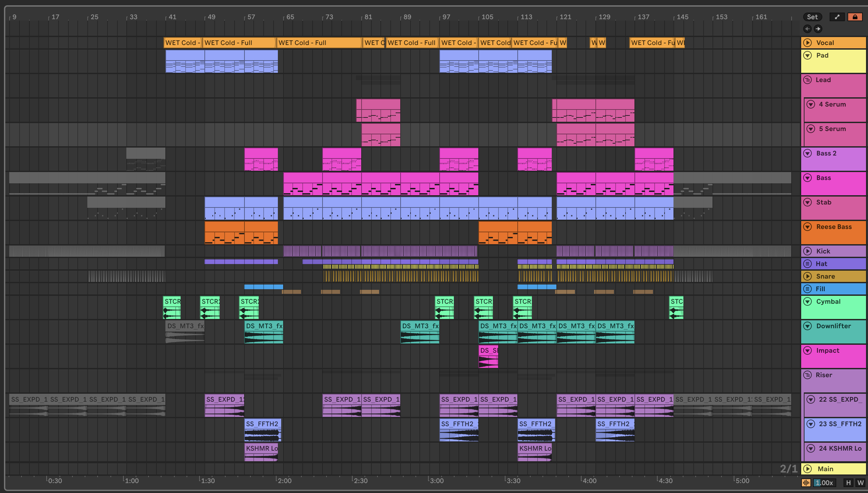Viewport: 868px width, 493px height.
Task: Collapse the Lead group track
Action: (808, 80)
